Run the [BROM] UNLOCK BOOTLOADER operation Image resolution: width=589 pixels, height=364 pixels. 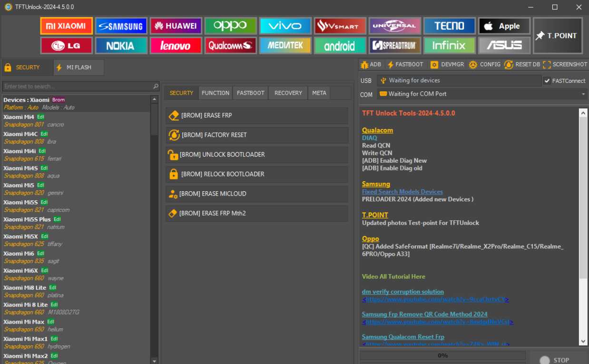pyautogui.click(x=257, y=154)
